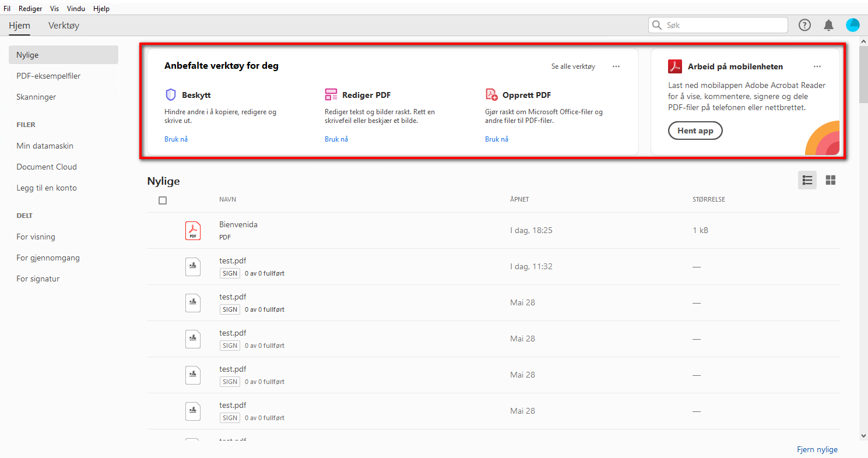Switch to list view layout

pos(807,181)
